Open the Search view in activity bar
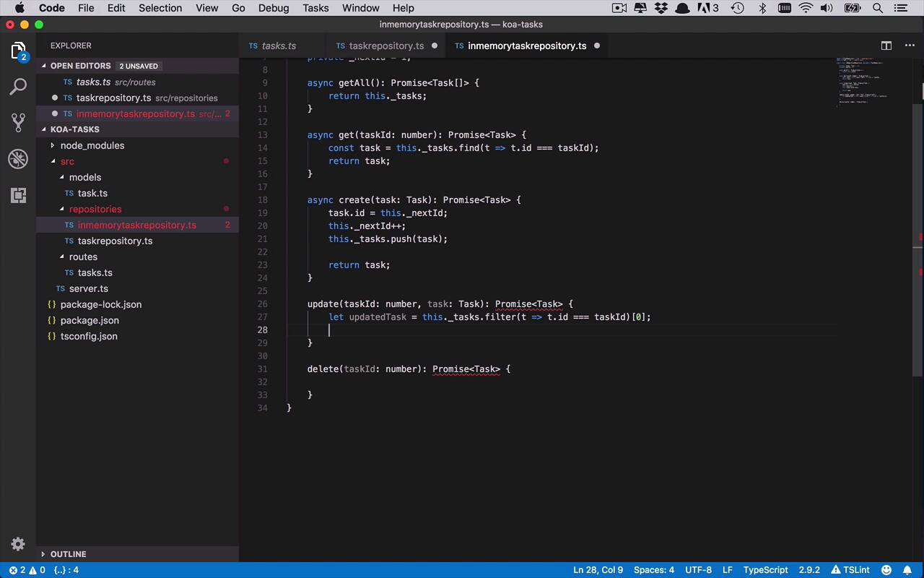 [18, 87]
